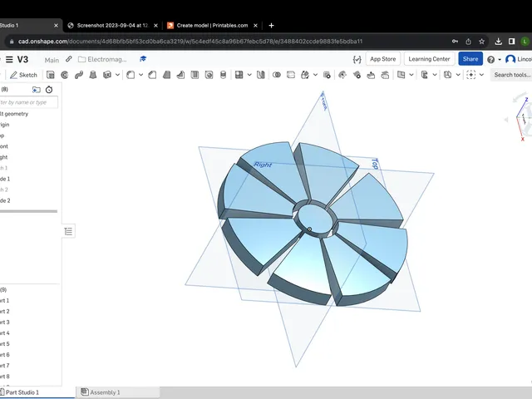The width and height of the screenshot is (532, 399).
Task: Expand the Plane tool dropdown arrow
Action: point(411,75)
